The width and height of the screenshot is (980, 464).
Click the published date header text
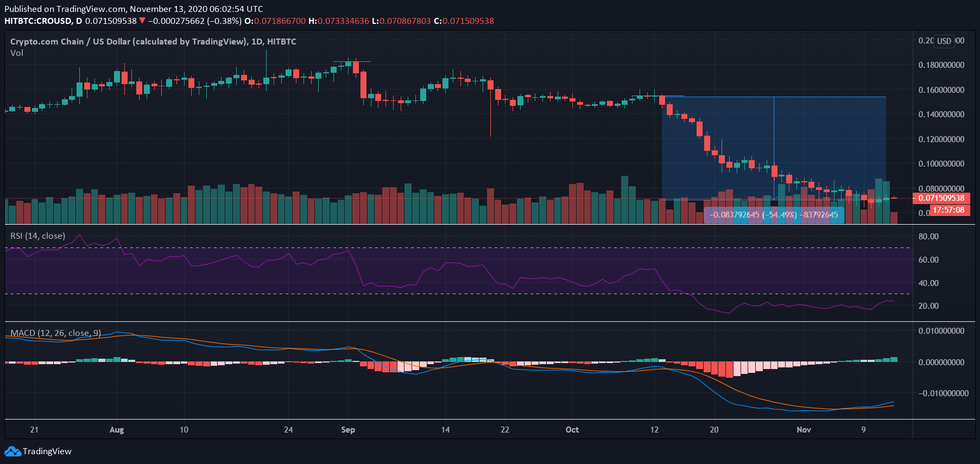pyautogui.click(x=134, y=9)
